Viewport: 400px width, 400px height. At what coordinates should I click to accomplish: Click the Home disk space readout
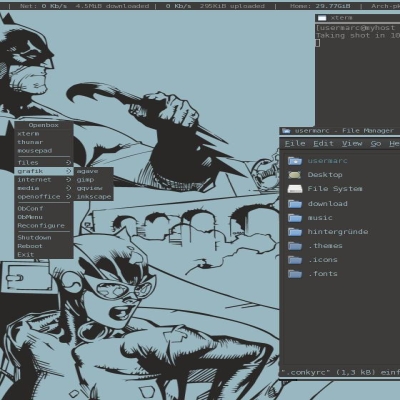(x=320, y=6)
